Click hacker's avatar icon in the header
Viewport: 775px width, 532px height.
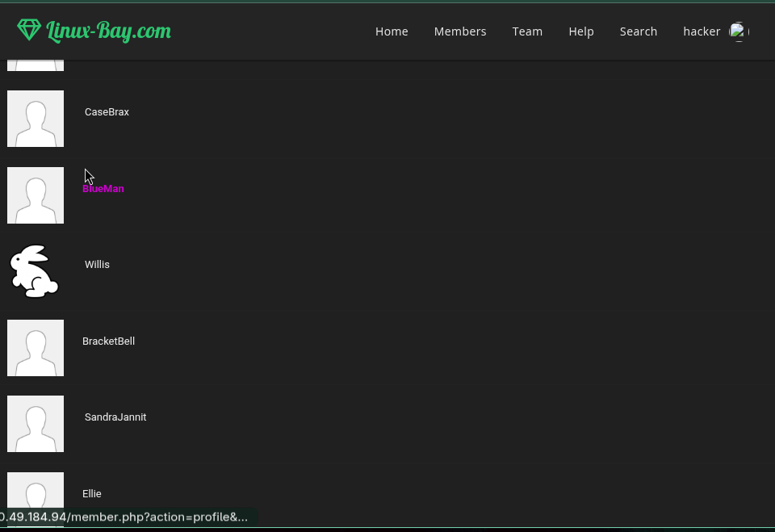[x=739, y=31]
